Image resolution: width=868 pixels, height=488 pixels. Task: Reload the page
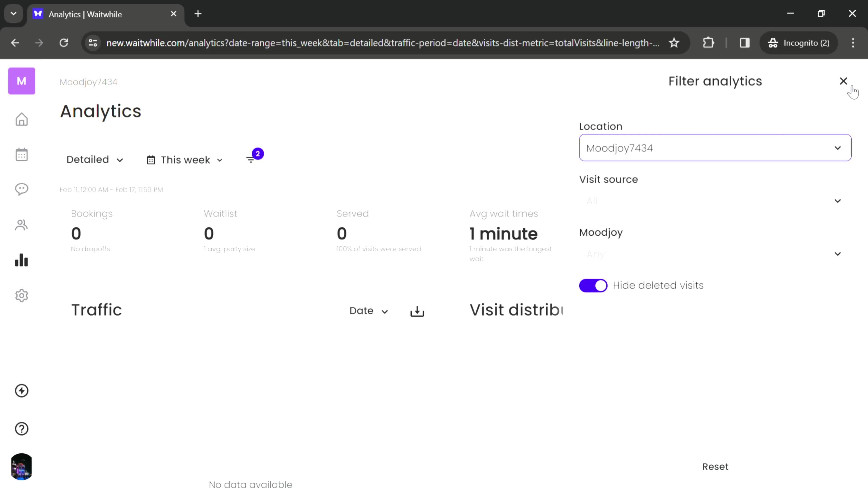[64, 43]
